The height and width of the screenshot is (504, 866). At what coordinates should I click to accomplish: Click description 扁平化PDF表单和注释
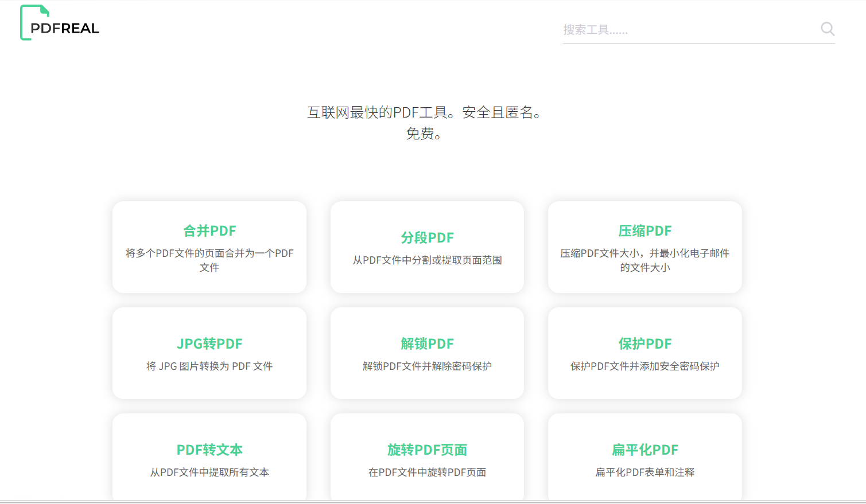coord(645,472)
